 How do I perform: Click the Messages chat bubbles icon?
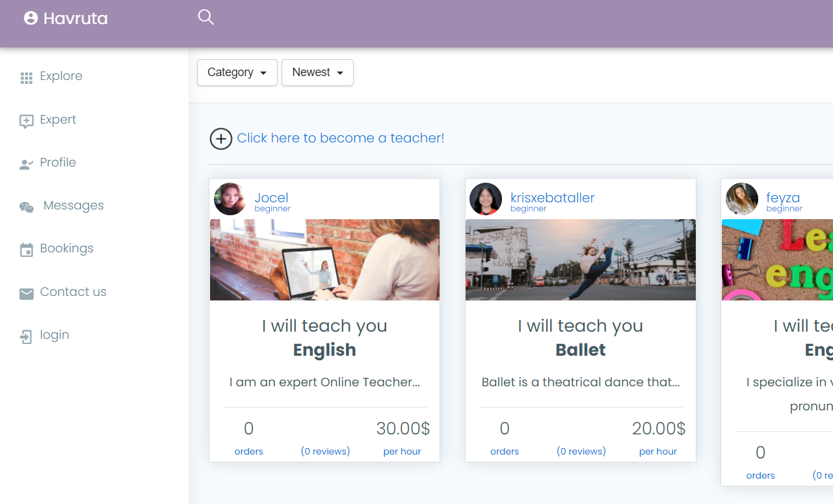(26, 207)
